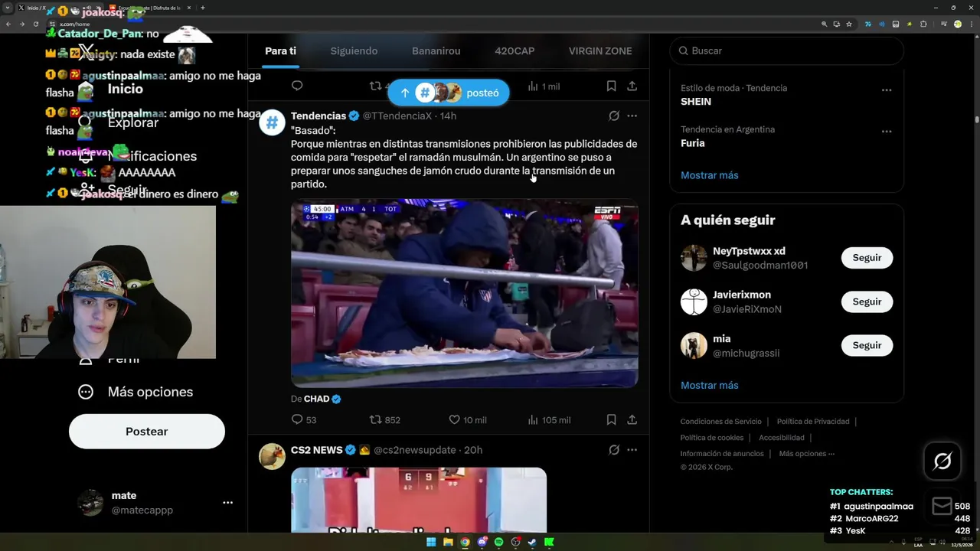The height and width of the screenshot is (551, 980).
Task: Open mia profile avatar
Action: 694,346
